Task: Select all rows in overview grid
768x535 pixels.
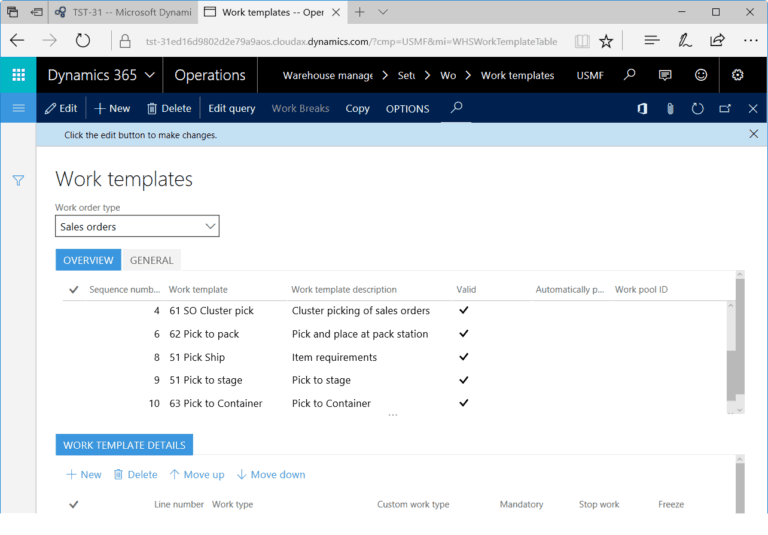Action: (x=73, y=290)
